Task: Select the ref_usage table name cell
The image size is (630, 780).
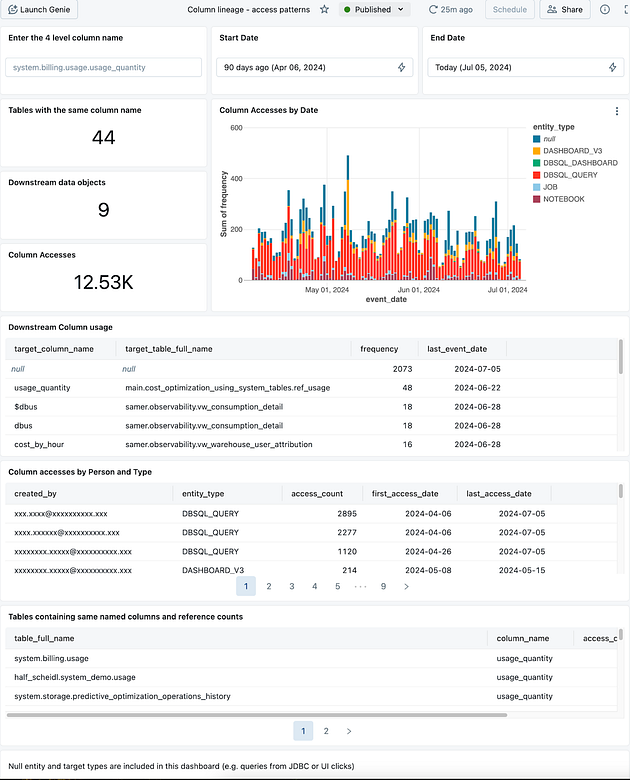Action: [x=227, y=388]
